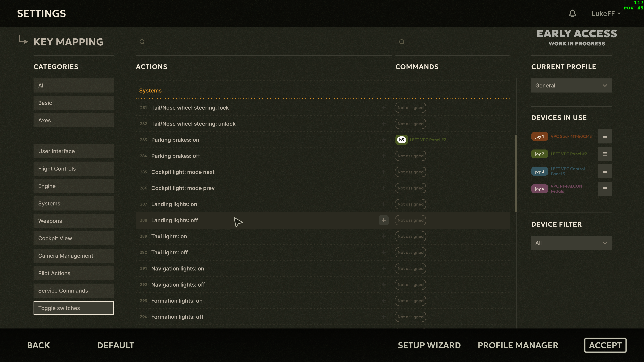Click Not assigned for Navigation lights: off

click(411, 285)
